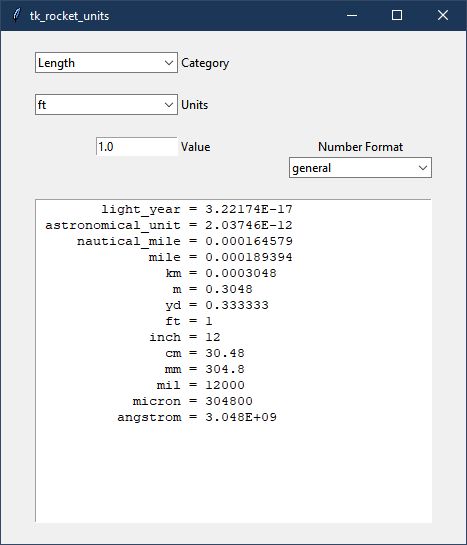
Task: Open the Units dropdown showing ft
Action: [106, 105]
